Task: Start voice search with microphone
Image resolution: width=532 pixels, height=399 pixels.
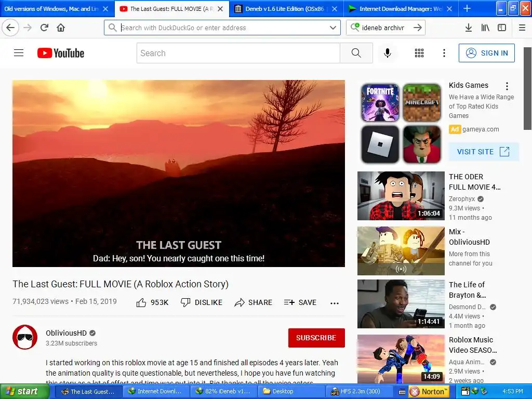Action: (388, 53)
